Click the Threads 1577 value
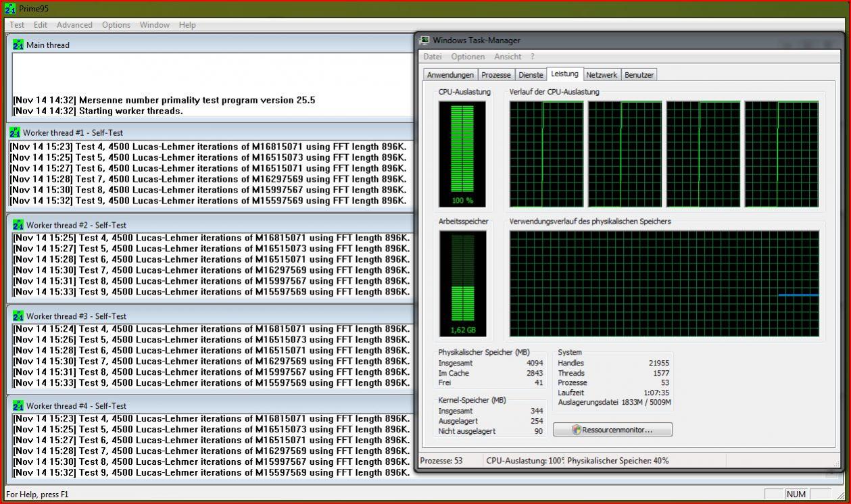The width and height of the screenshot is (851, 504). 661,373
